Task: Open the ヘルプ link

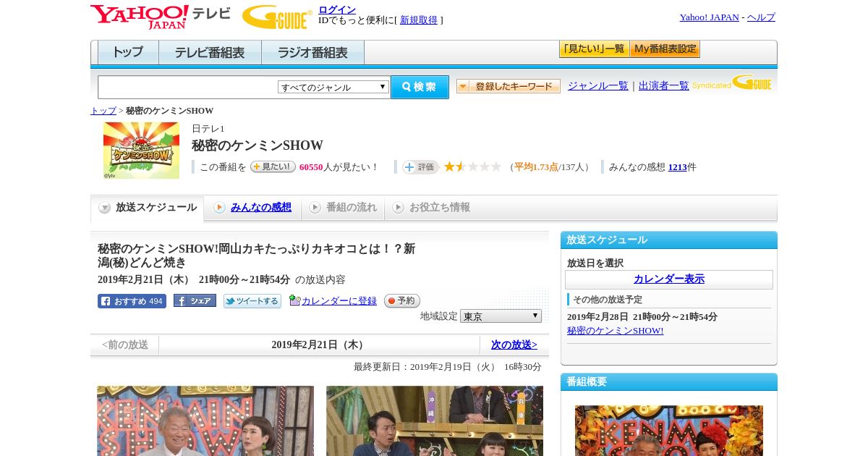Action: pos(761,17)
